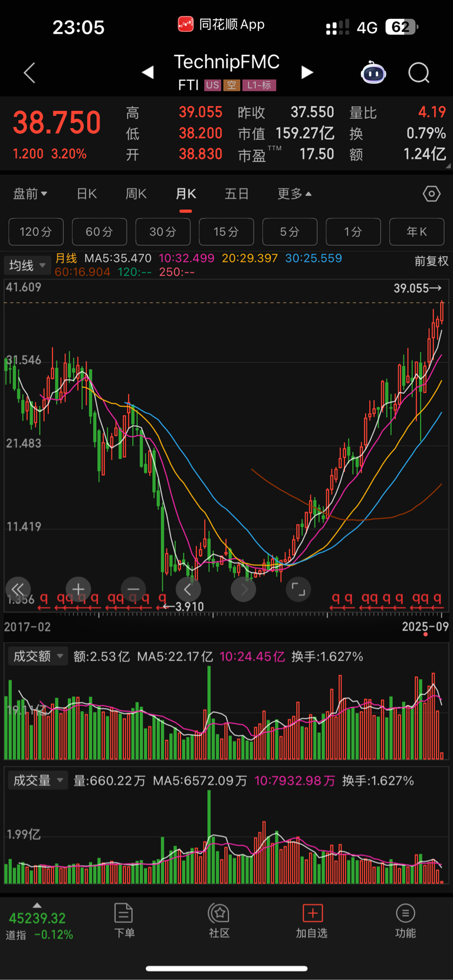
Task: Tap 30:25.559 moving average value
Action: pyautogui.click(x=313, y=258)
